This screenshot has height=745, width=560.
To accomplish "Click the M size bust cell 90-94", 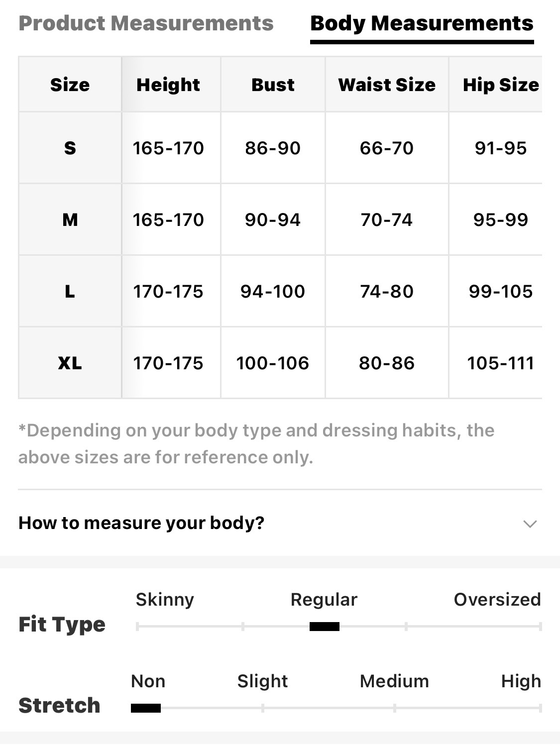I will [x=273, y=219].
